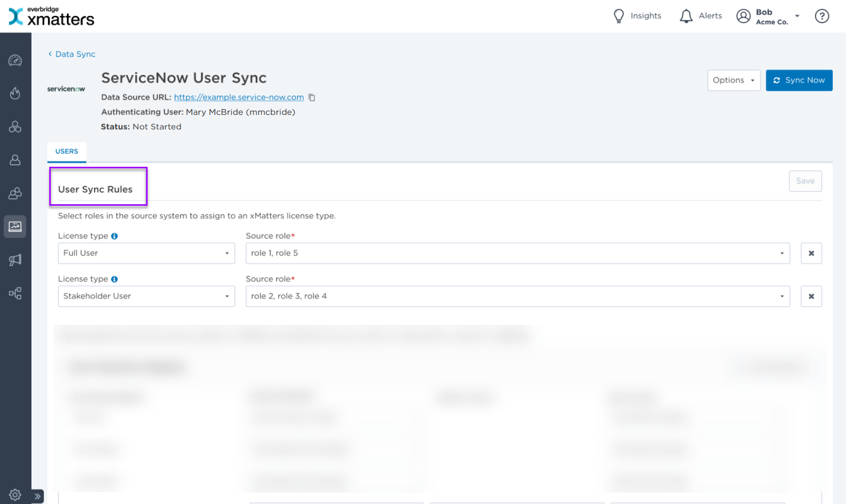846x504 pixels.
Task: Click the Sync Now button
Action: [x=798, y=80]
